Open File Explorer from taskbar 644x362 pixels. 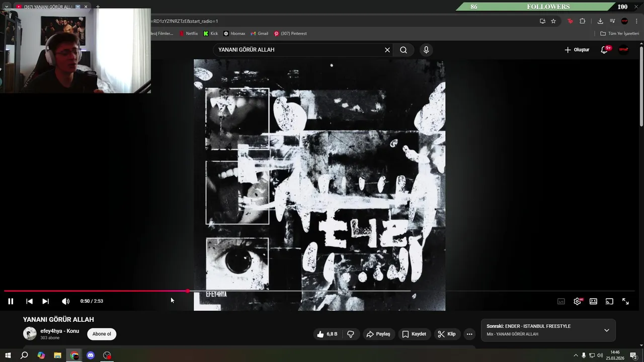[x=57, y=355]
